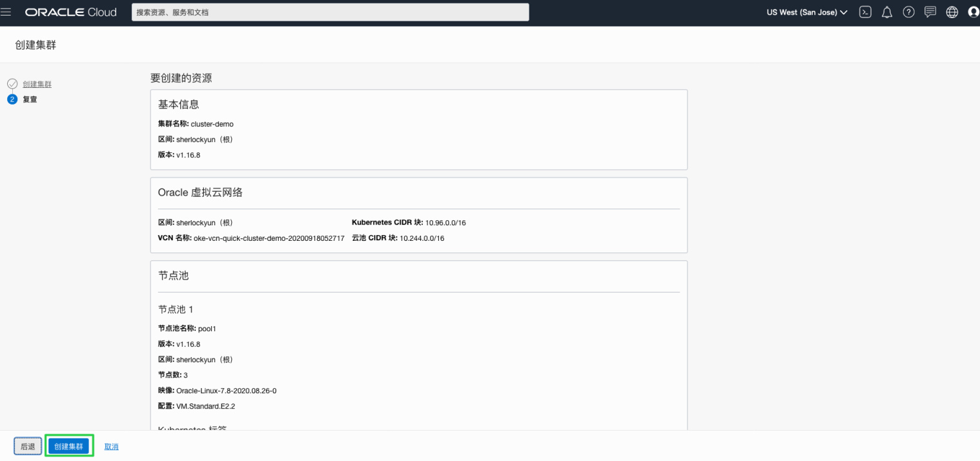Click the 创建集群 page heading
Screen dimensions: 980x461
pos(36,45)
